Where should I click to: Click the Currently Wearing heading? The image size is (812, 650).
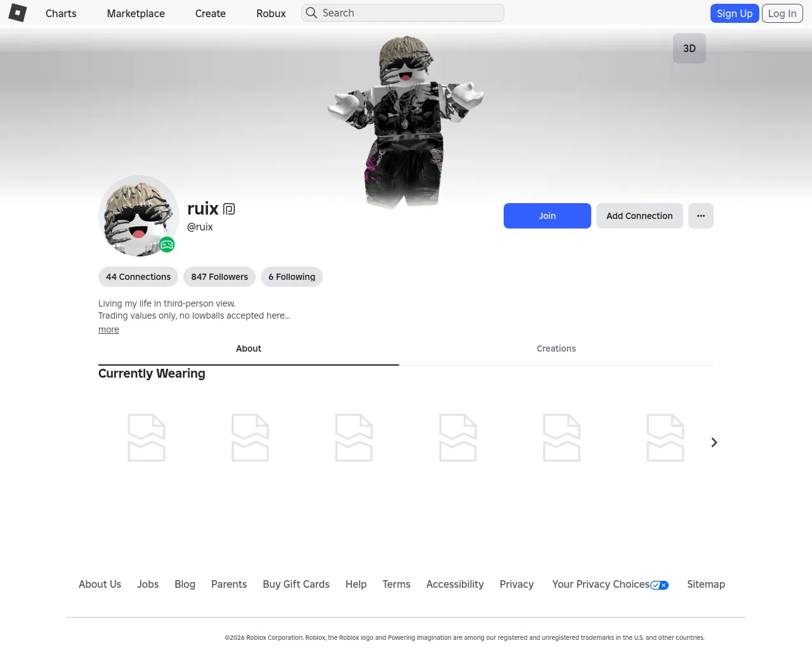pyautogui.click(x=152, y=373)
